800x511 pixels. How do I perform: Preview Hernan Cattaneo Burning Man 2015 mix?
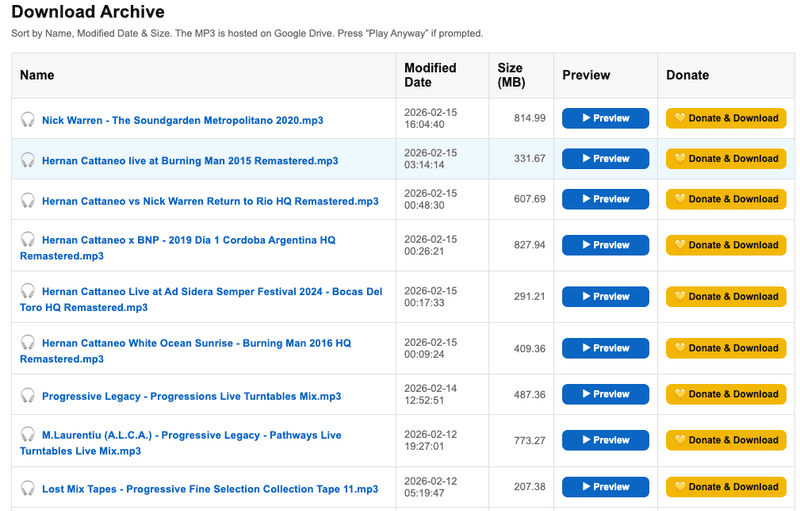[x=605, y=158]
